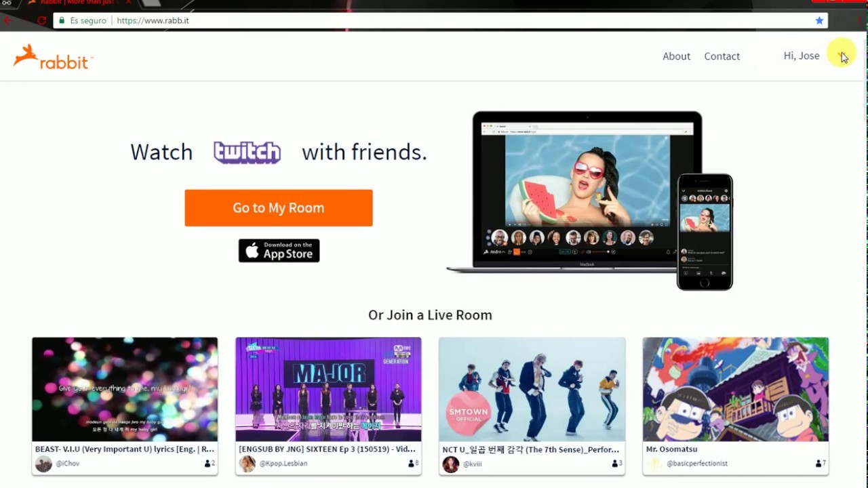Expand the account dropdown arrow beside Hi, Jose
Screen dimensions: 868x488
(x=841, y=56)
